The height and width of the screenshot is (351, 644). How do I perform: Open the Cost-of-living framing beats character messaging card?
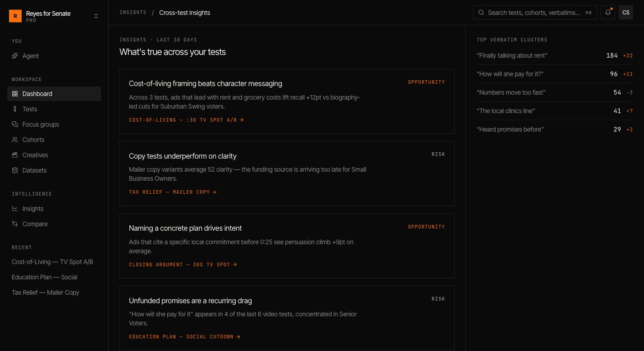click(x=287, y=101)
